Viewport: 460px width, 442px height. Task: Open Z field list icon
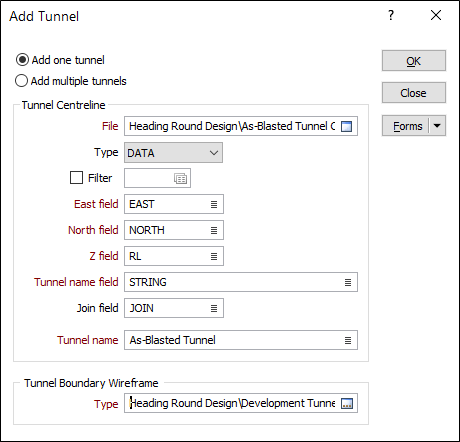click(x=214, y=256)
